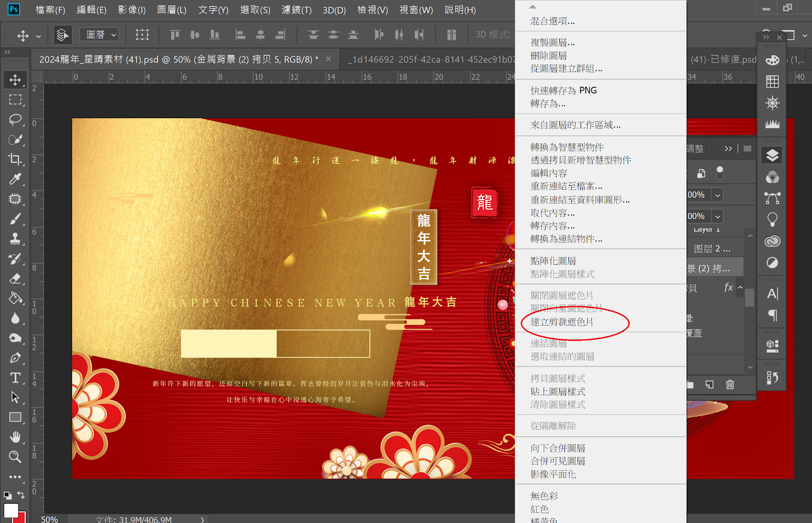Viewport: 812px width, 523px height.
Task: Open the Creative Cloud Libraries panel icon
Action: 772,241
